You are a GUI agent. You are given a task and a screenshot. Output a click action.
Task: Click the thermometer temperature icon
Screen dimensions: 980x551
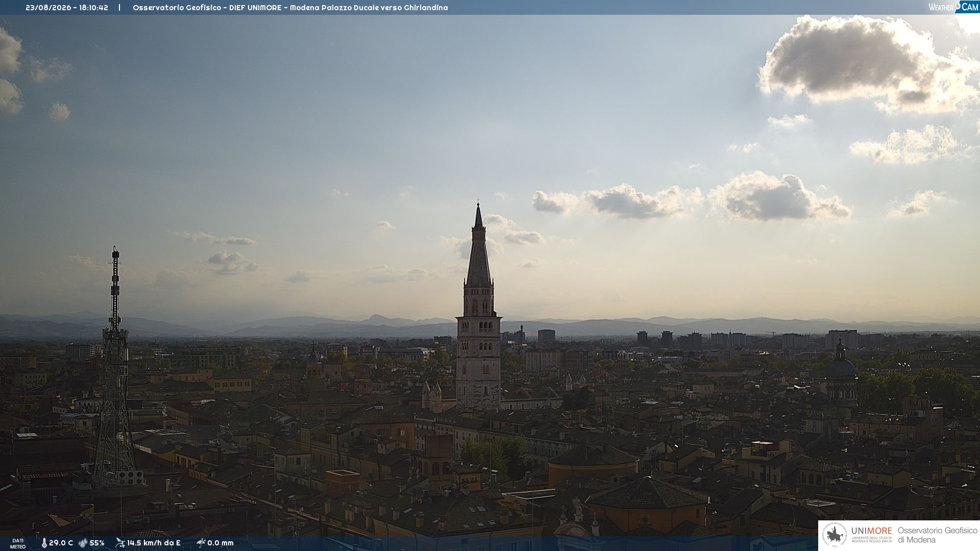(x=44, y=543)
